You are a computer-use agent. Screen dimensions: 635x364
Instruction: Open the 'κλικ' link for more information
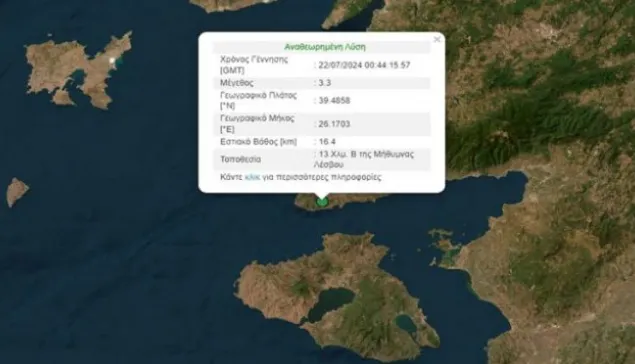click(x=252, y=177)
